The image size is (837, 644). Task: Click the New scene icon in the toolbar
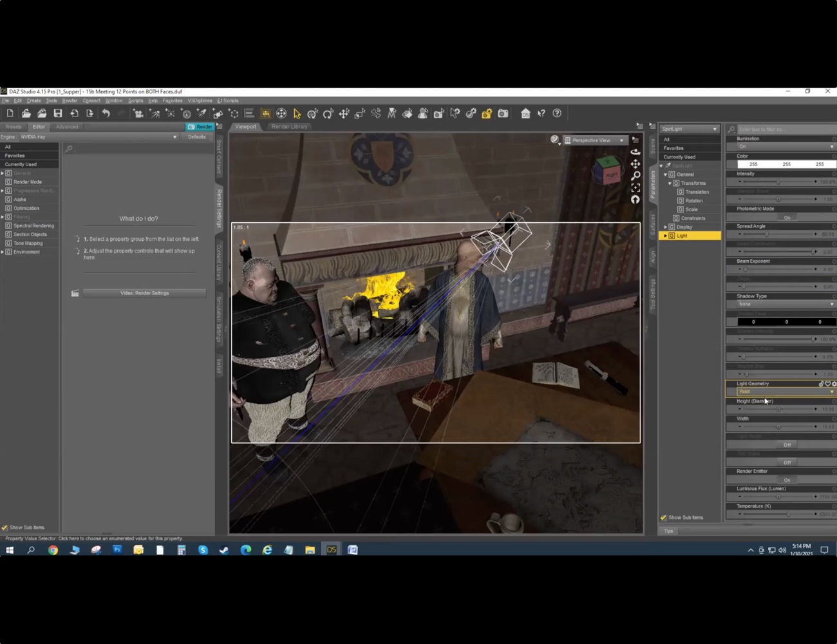[10, 113]
